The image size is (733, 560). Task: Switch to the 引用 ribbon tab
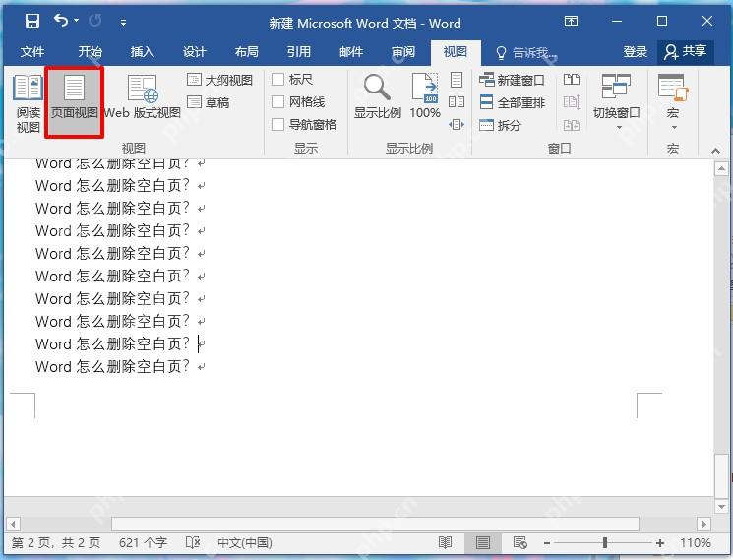click(299, 52)
